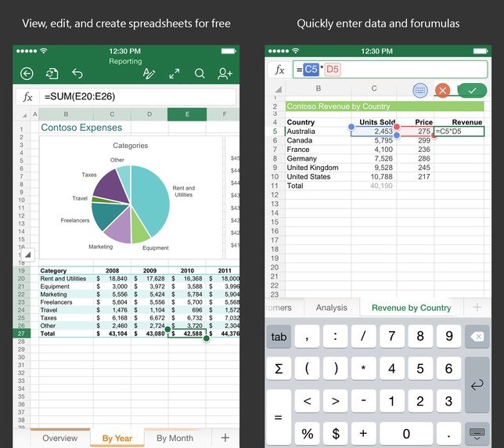Tap the share with people icon
Screen dimensions: 504x448
[225, 74]
